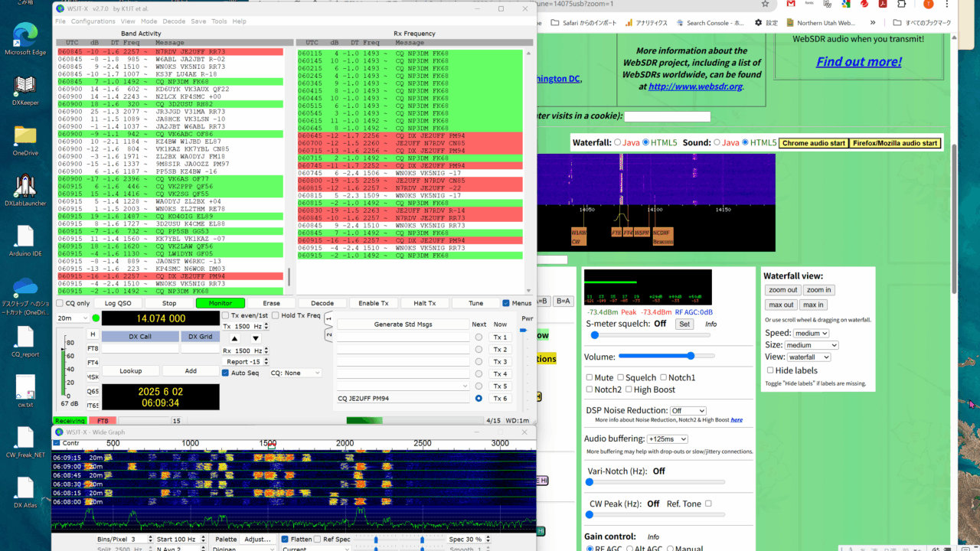Open the Arduino IDE desktop shortcut
Screen dimensions: 980x551
pyautogui.click(x=25, y=242)
